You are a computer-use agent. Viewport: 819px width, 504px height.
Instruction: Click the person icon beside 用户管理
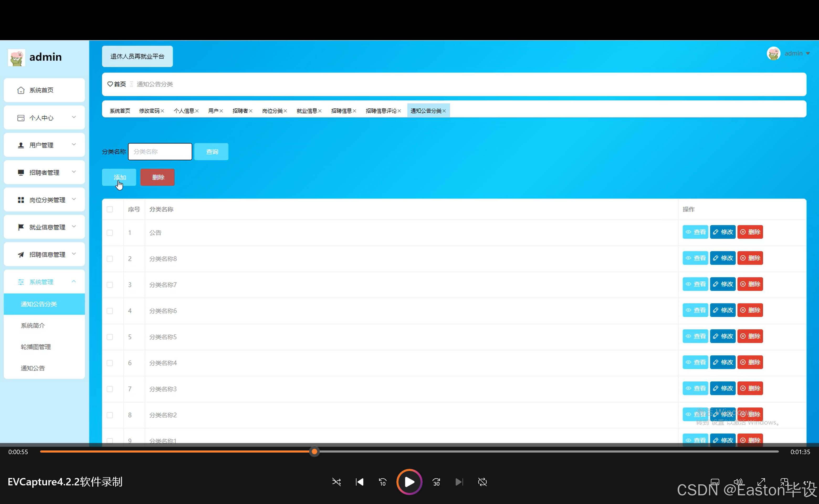pos(21,145)
